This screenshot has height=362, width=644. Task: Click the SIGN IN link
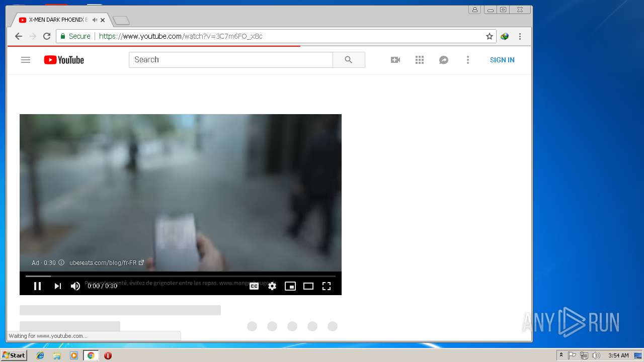[x=502, y=60]
